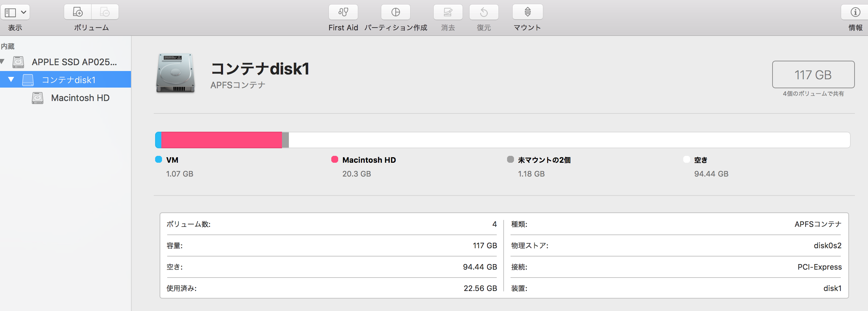Select Macintosh HD in the sidebar
The height and width of the screenshot is (311, 868).
[x=80, y=98]
